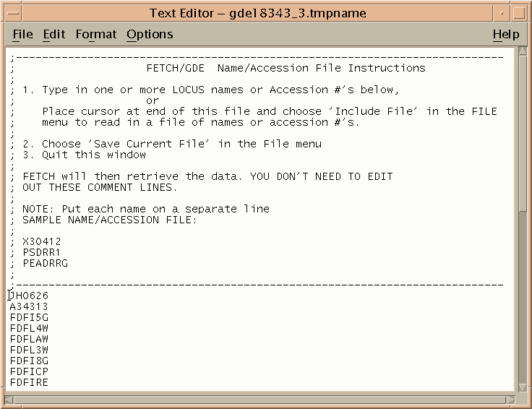Image resolution: width=532 pixels, height=409 pixels.
Task: Click the sample name PSDRR1 text
Action: [x=41, y=252]
